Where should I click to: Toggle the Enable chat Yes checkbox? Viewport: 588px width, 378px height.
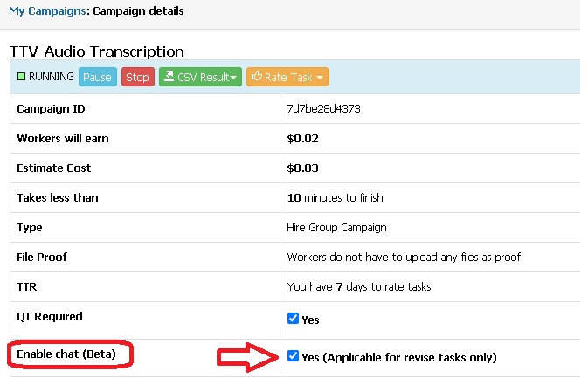coord(293,356)
